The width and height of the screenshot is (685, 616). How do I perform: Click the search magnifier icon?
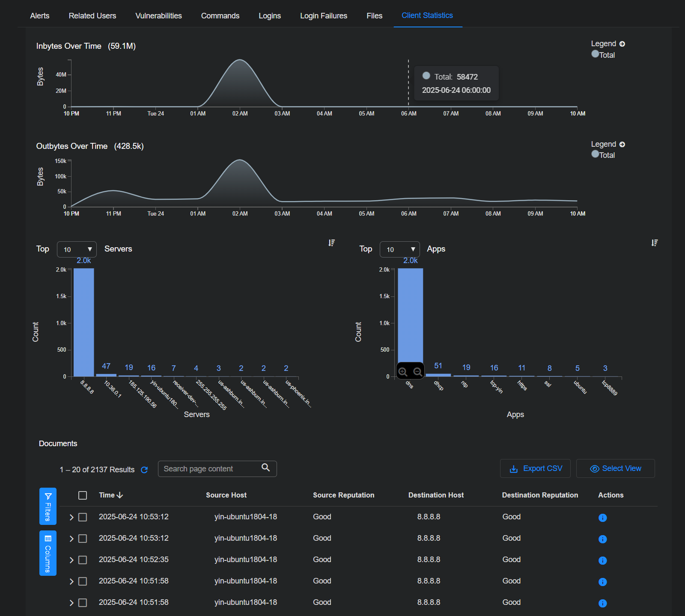point(265,468)
